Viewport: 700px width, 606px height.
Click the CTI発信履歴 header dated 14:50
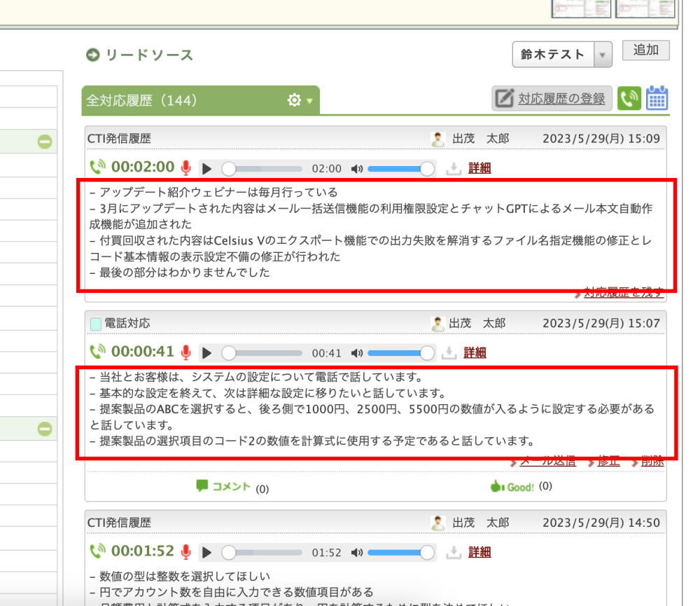(119, 523)
